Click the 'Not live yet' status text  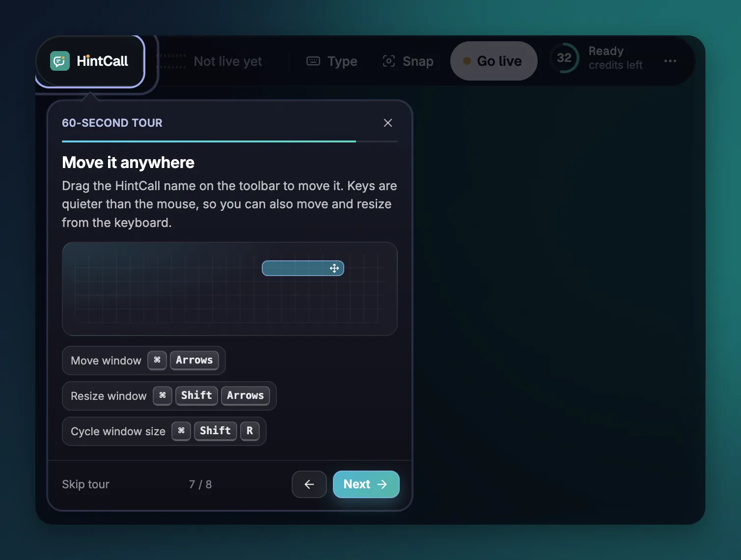(228, 61)
